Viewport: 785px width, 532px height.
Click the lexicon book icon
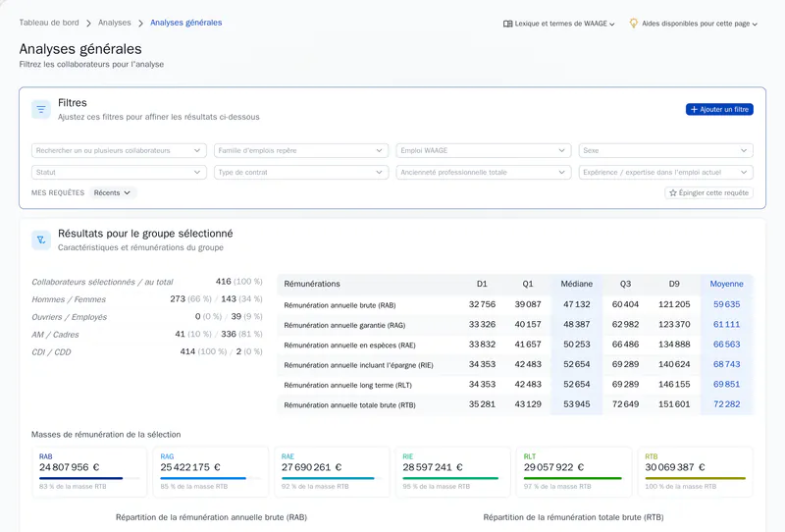point(507,24)
